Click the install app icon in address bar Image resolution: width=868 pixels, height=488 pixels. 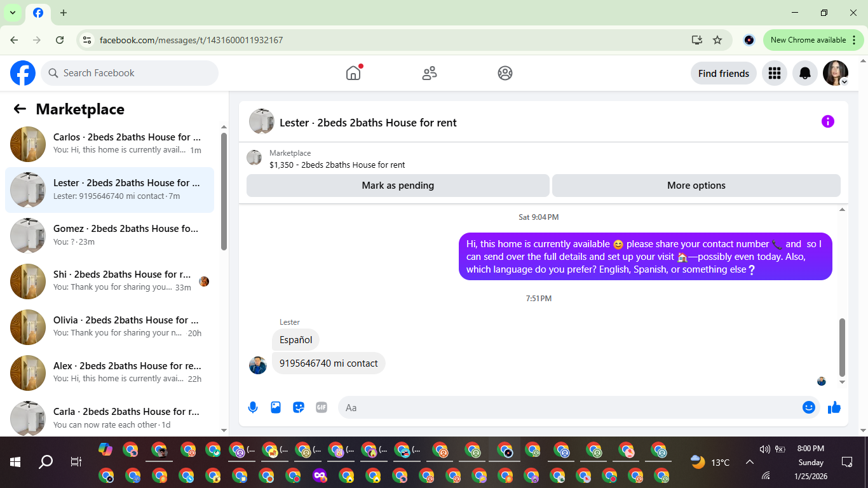coord(697,40)
